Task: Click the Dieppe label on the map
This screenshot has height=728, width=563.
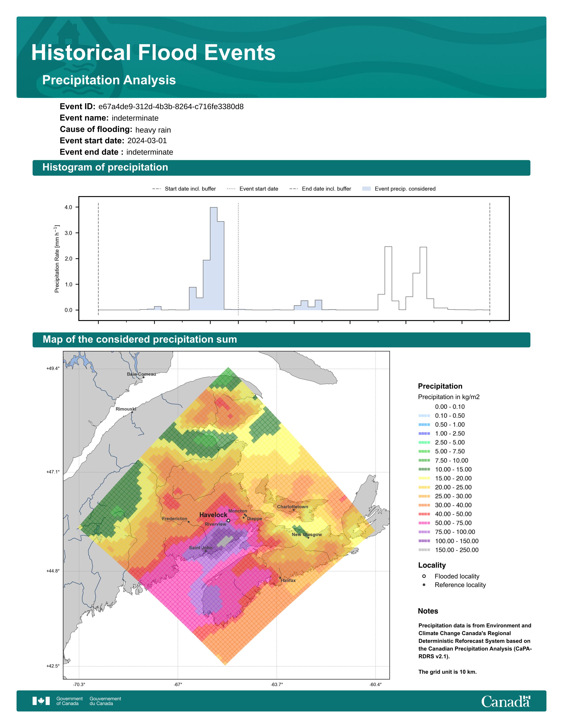Action: click(255, 519)
